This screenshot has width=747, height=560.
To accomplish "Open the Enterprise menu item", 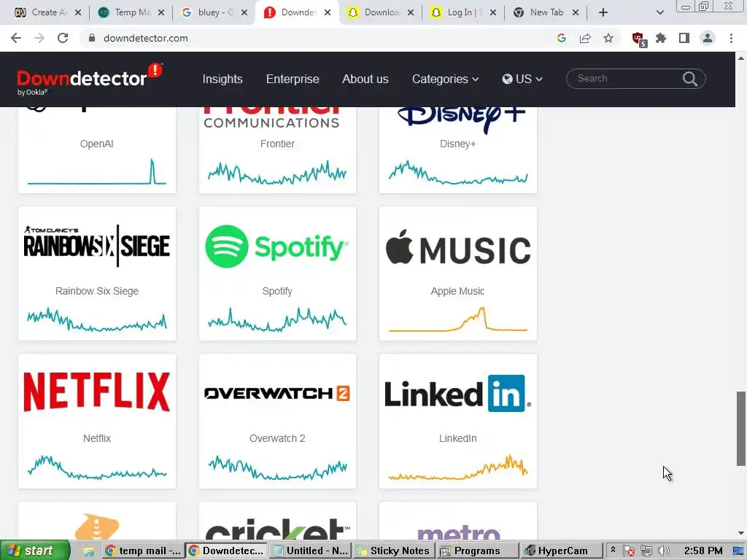I will tap(293, 79).
